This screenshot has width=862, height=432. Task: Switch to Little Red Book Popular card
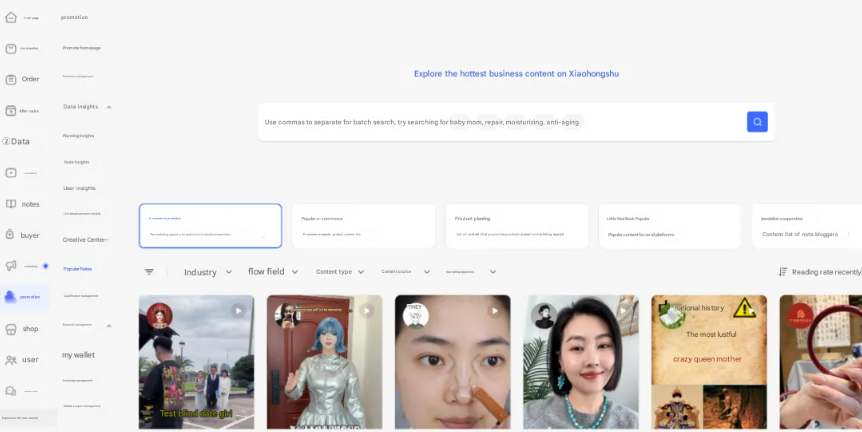click(670, 226)
